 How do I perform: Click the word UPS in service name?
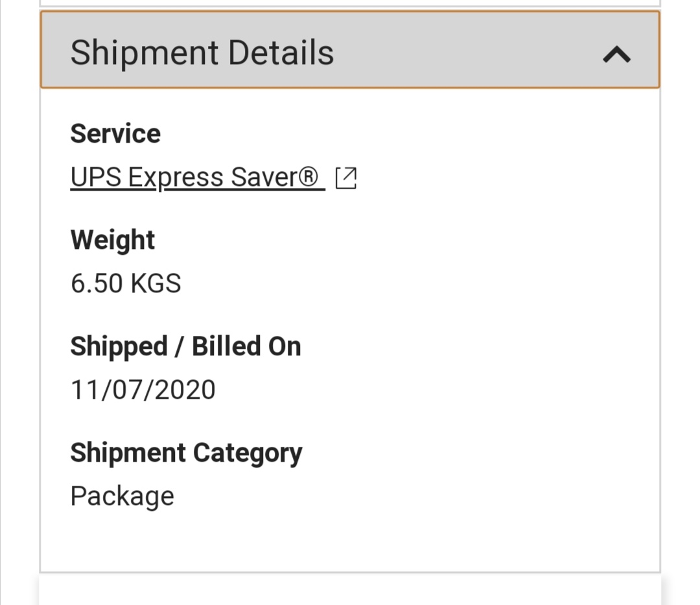(96, 177)
